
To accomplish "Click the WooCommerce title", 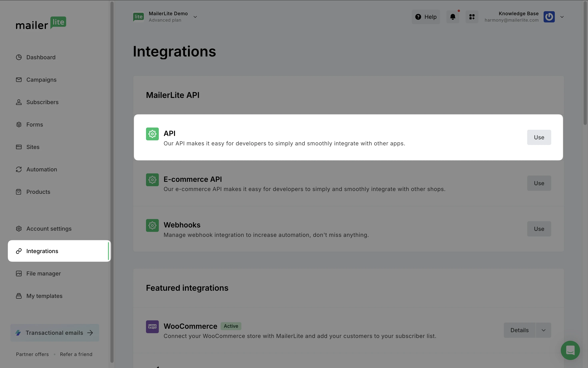I will [190, 326].
